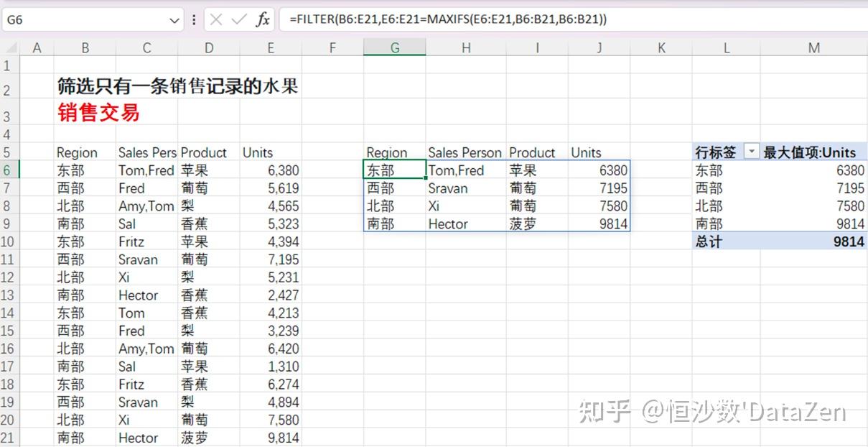Screen dimensions: 868x447
Task: Click the Cancel X icon in formula bar
Action: click(x=215, y=20)
